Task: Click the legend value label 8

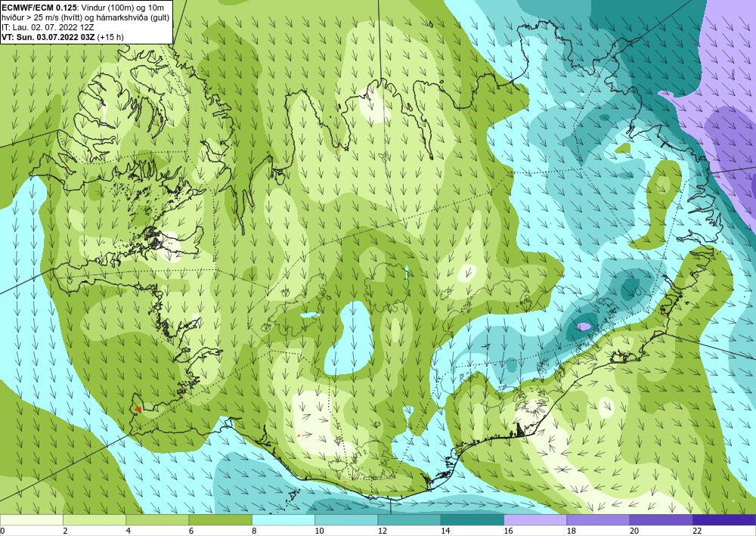Action: pyautogui.click(x=254, y=531)
